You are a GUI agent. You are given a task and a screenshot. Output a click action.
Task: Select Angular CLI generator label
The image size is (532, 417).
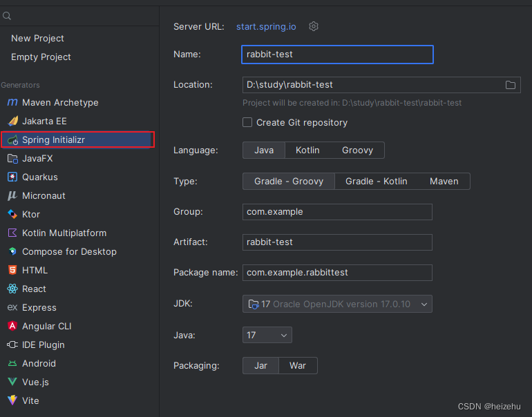46,326
